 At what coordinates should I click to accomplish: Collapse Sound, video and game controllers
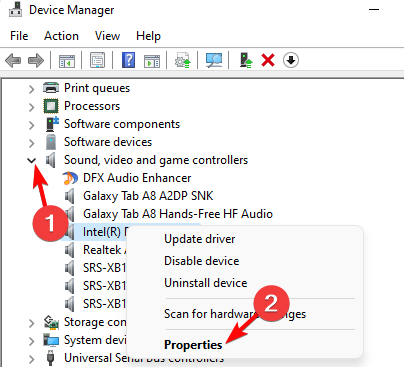[x=31, y=160]
